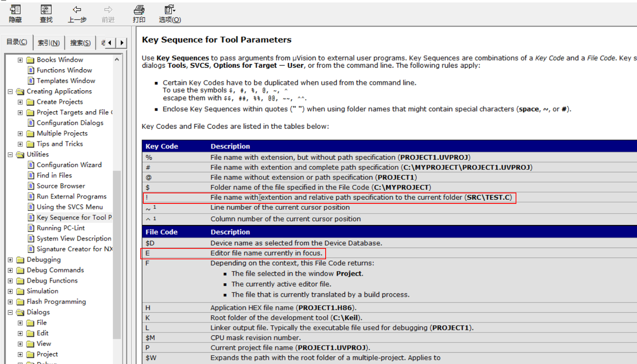Open the Using the SVCS Menu topic

pyautogui.click(x=69, y=207)
